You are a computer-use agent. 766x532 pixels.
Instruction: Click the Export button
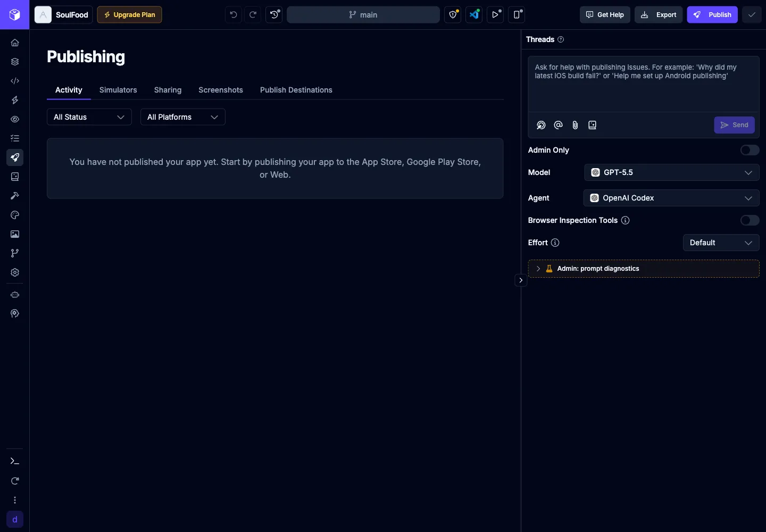(x=659, y=15)
